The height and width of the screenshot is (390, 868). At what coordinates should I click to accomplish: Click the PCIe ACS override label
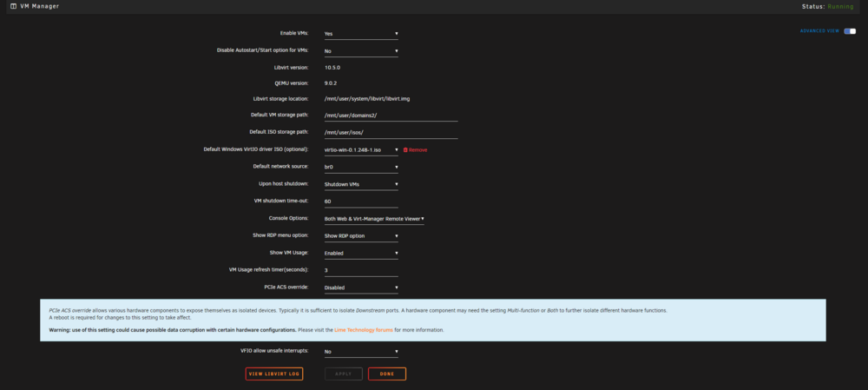click(286, 287)
